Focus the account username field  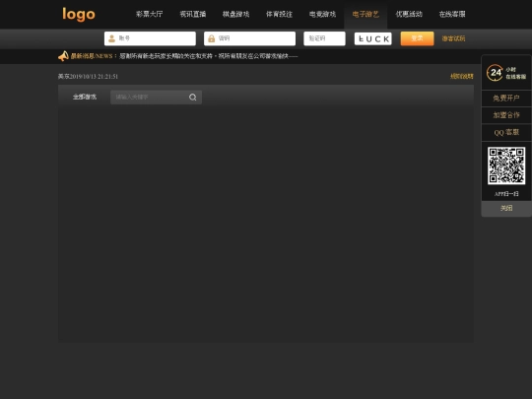pos(150,38)
